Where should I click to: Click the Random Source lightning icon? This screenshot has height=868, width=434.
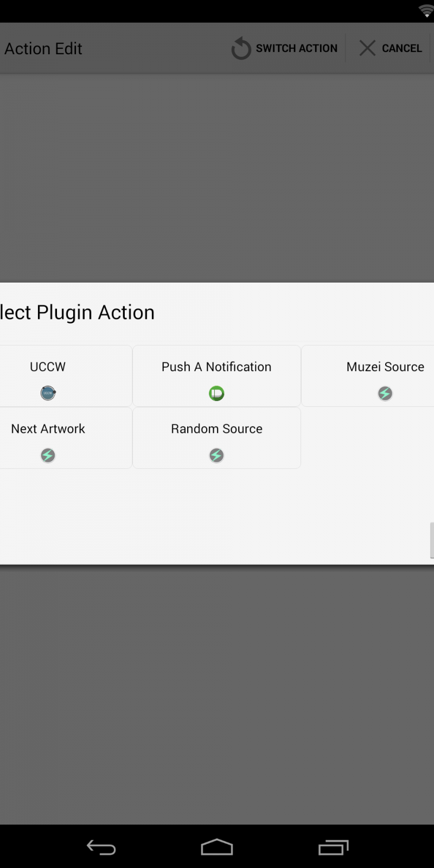pyautogui.click(x=216, y=455)
